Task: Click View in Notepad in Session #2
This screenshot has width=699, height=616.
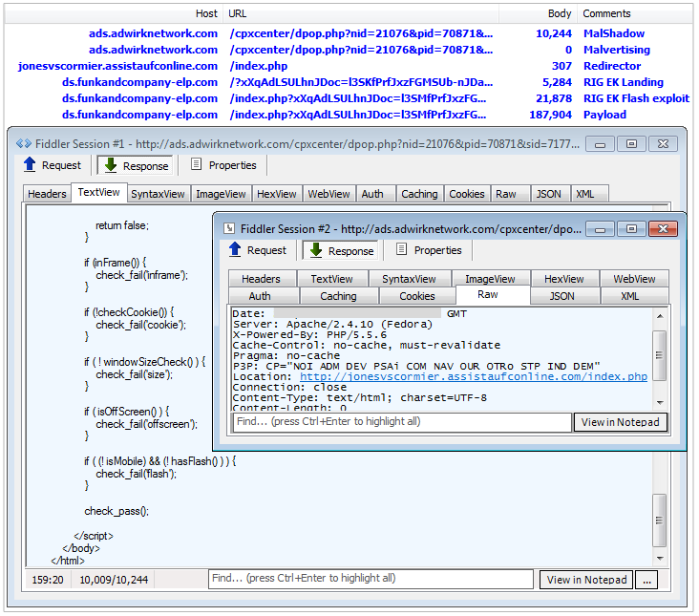Action: pyautogui.click(x=620, y=422)
